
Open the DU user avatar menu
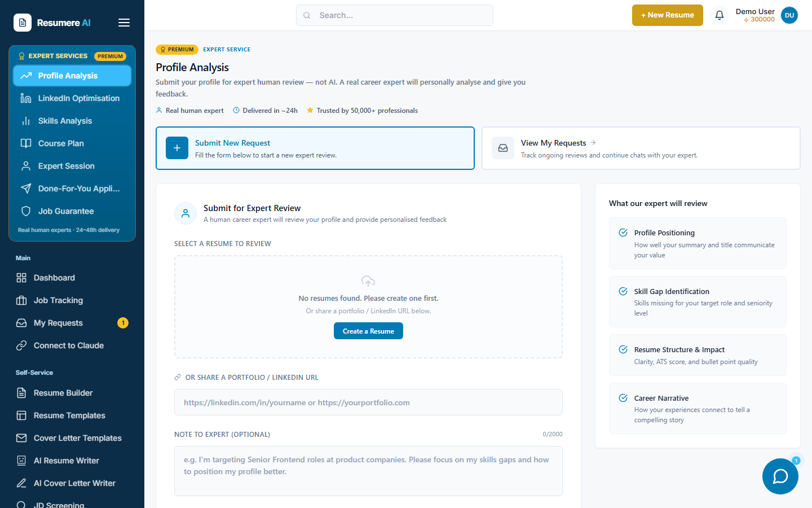[789, 15]
